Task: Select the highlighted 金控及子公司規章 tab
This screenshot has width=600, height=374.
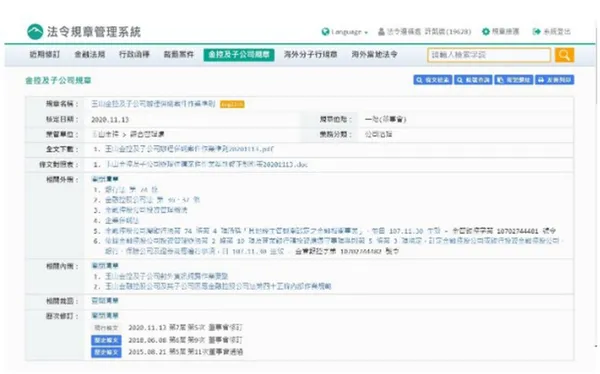Action: tap(239, 55)
